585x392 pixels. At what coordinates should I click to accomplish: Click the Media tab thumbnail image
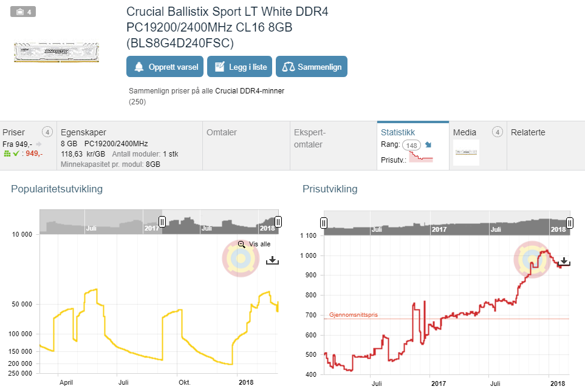(466, 152)
